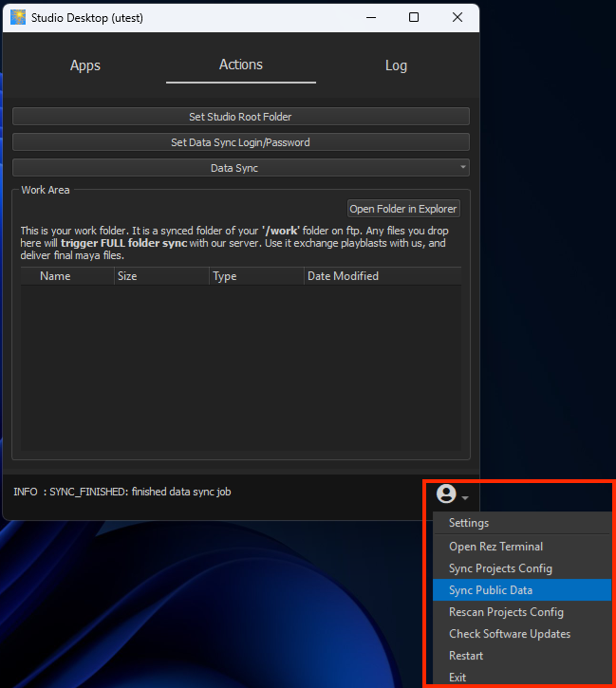This screenshot has height=688, width=616.
Task: Select Exit in the user menu
Action: [x=457, y=678]
